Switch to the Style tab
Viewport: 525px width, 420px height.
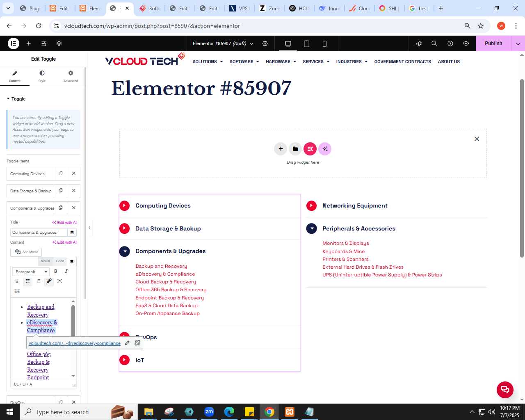point(42,76)
